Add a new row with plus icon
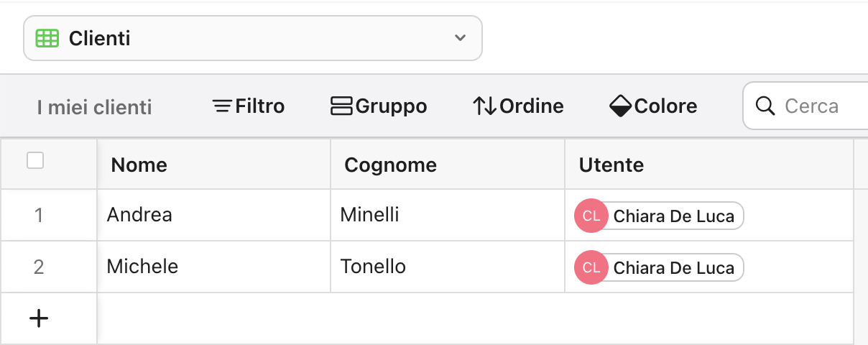Viewport: 868px width, 345px height. (39, 318)
